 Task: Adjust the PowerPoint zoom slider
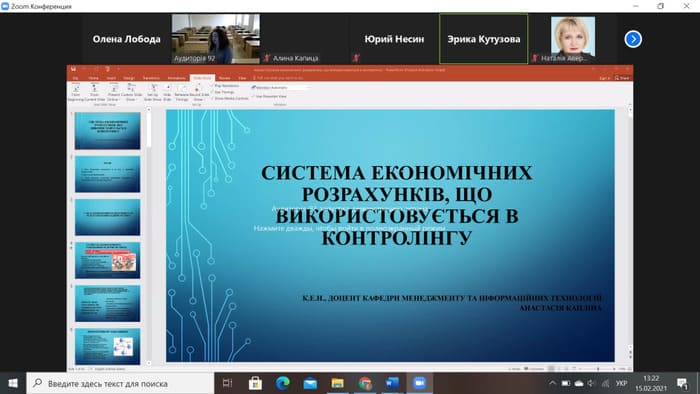pyautogui.click(x=598, y=369)
